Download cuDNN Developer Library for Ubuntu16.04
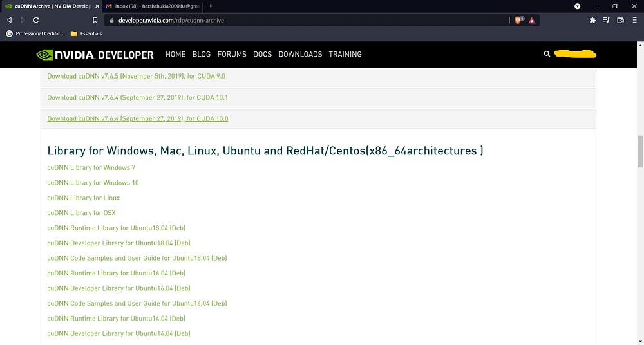The image size is (644, 345). pyautogui.click(x=118, y=288)
